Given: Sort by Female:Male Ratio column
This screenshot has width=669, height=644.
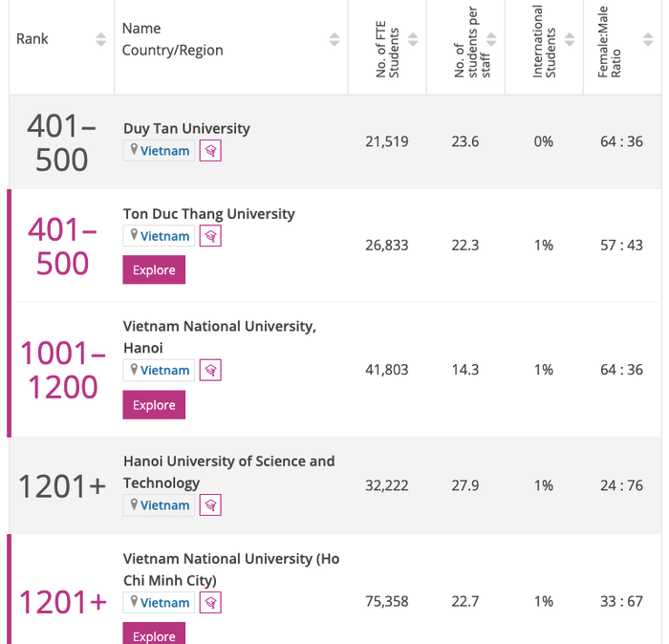Looking at the screenshot, I should tap(648, 39).
